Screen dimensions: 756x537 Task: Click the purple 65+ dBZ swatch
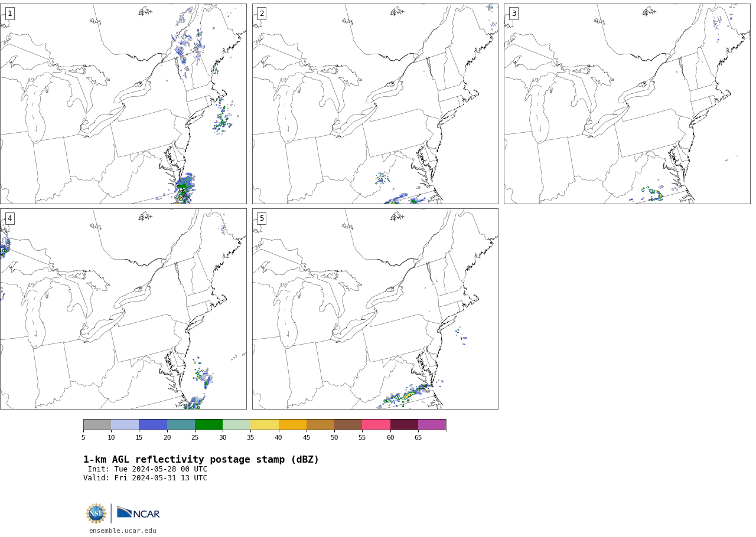(x=432, y=425)
